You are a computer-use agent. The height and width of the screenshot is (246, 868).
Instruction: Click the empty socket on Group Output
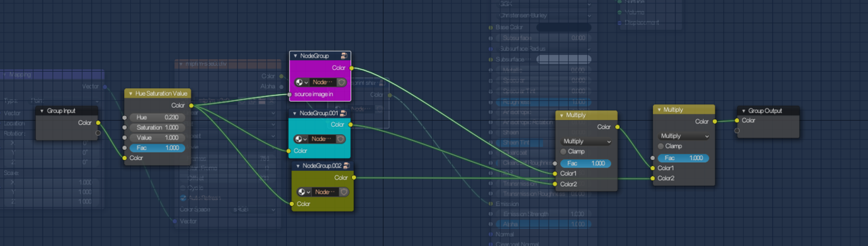pyautogui.click(x=737, y=131)
